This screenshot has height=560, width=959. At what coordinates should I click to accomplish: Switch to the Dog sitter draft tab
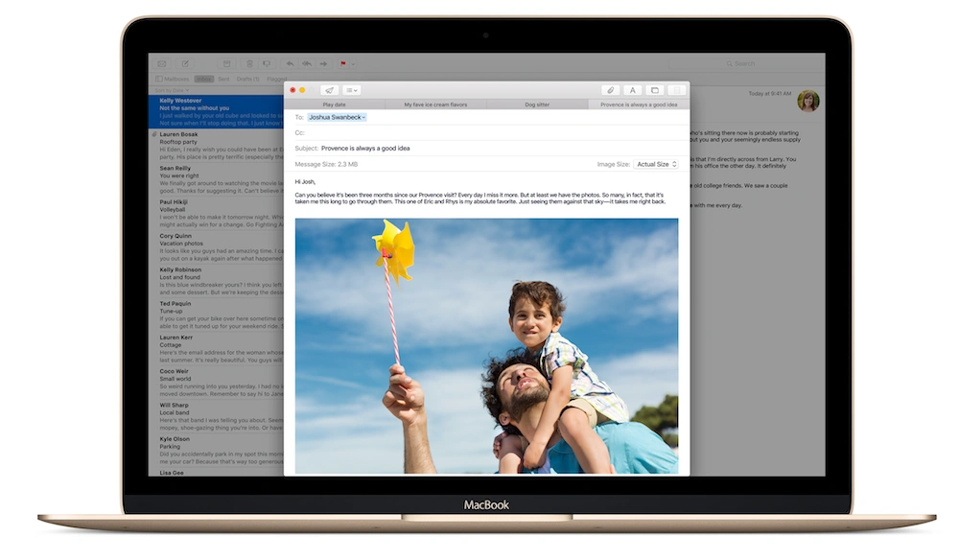537,103
